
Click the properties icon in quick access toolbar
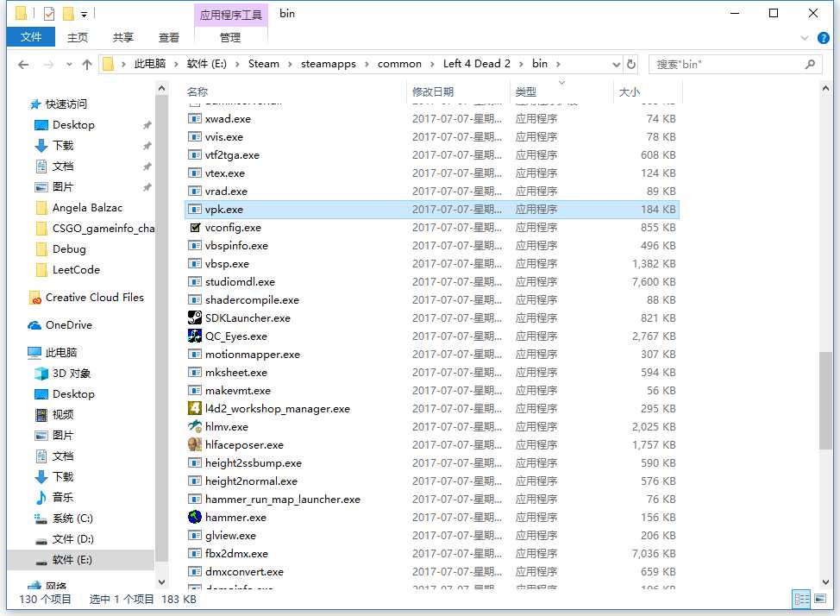click(x=49, y=14)
